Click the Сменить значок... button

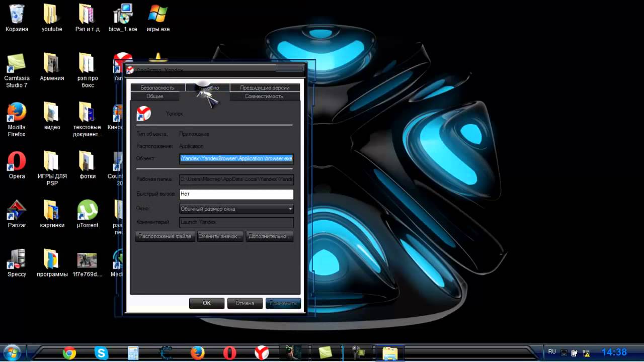point(220,236)
